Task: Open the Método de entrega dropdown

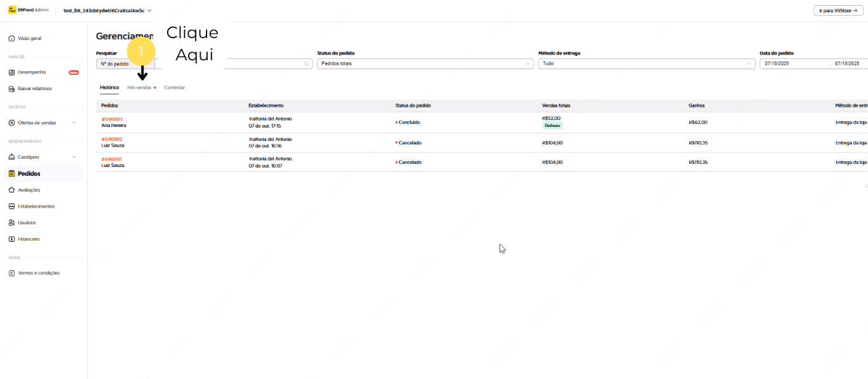Action: pos(646,64)
